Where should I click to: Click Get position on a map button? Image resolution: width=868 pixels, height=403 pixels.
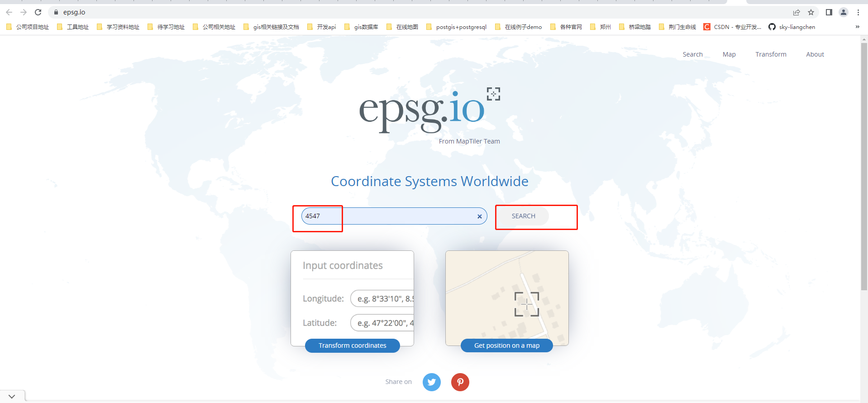click(507, 345)
